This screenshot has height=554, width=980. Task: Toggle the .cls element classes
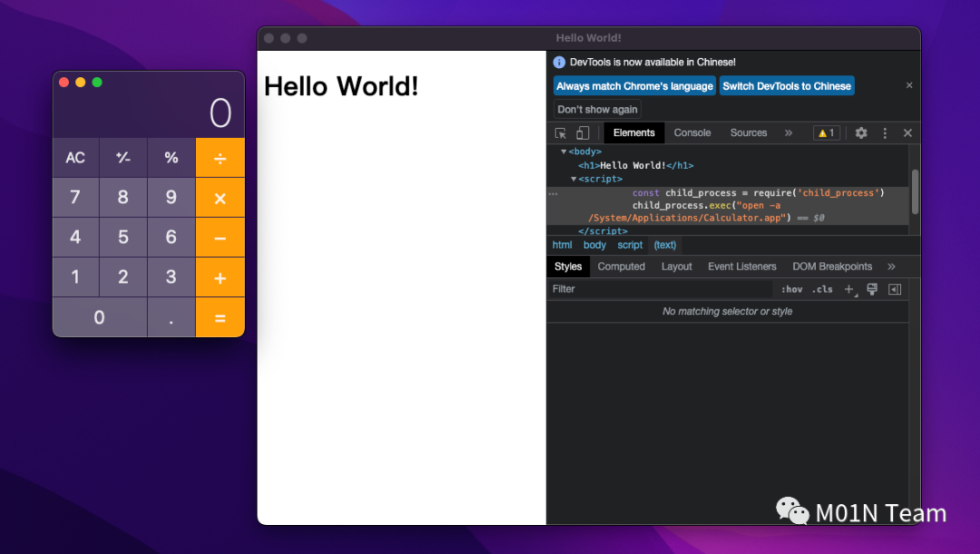tap(822, 289)
